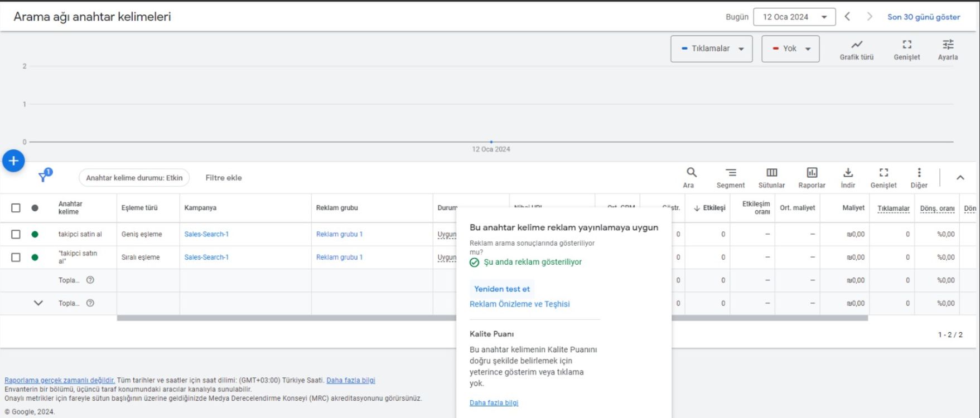Click the takipci satin al keyword text
980x418 pixels.
pos(80,234)
